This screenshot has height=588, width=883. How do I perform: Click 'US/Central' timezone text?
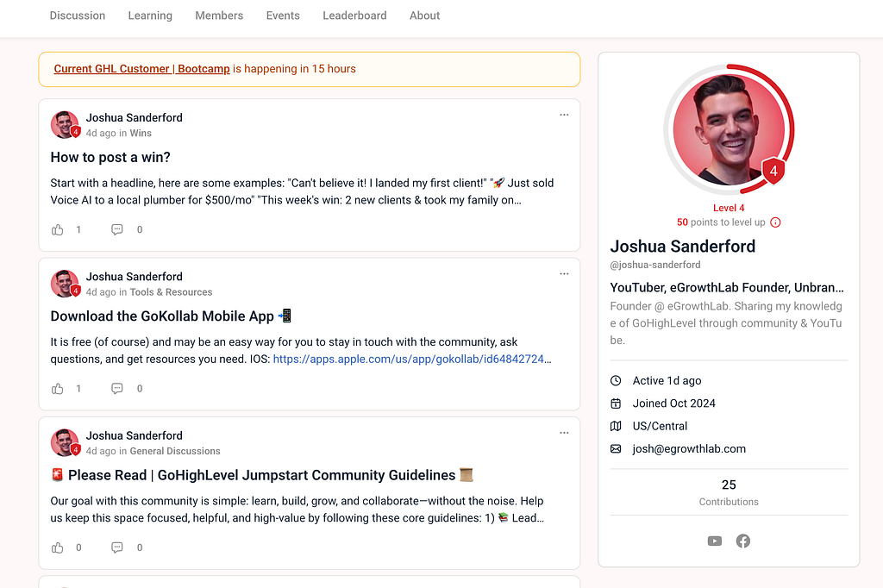(660, 427)
